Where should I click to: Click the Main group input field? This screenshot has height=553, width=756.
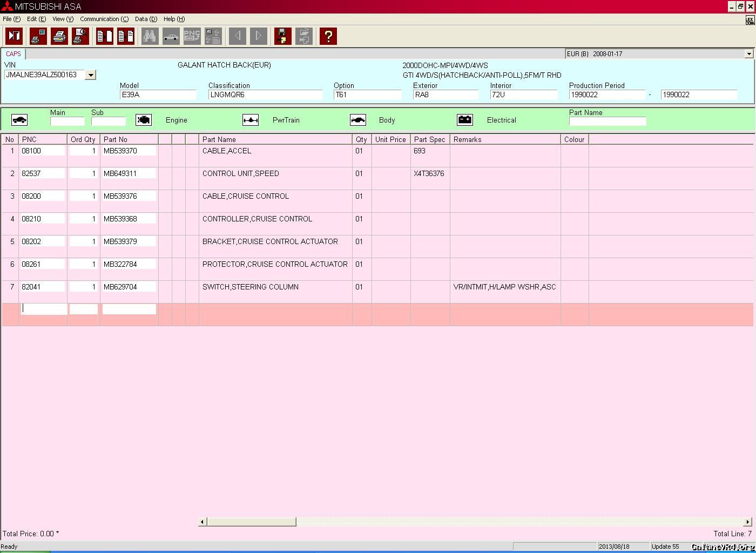67,122
